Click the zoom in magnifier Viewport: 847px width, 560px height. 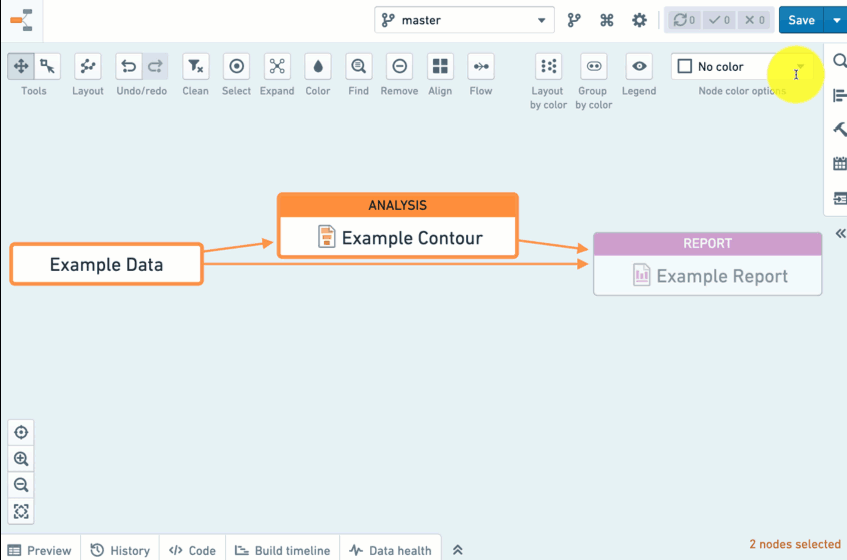tap(21, 458)
